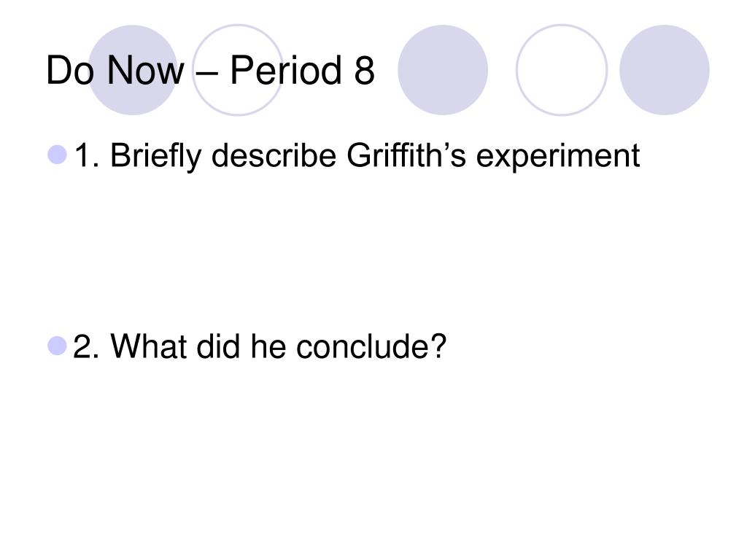Click the word 'experiment' in the first bullet
The image size is (747, 560).
(x=558, y=157)
